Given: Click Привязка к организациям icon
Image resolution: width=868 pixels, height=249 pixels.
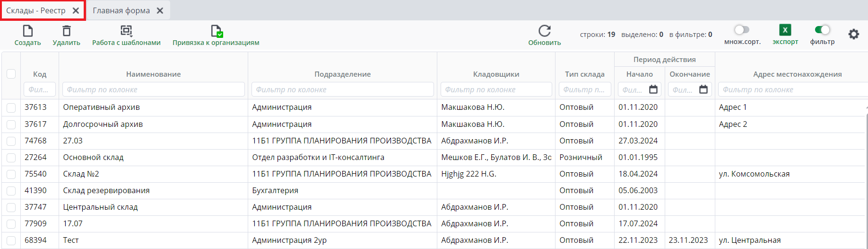Looking at the screenshot, I should (x=216, y=31).
